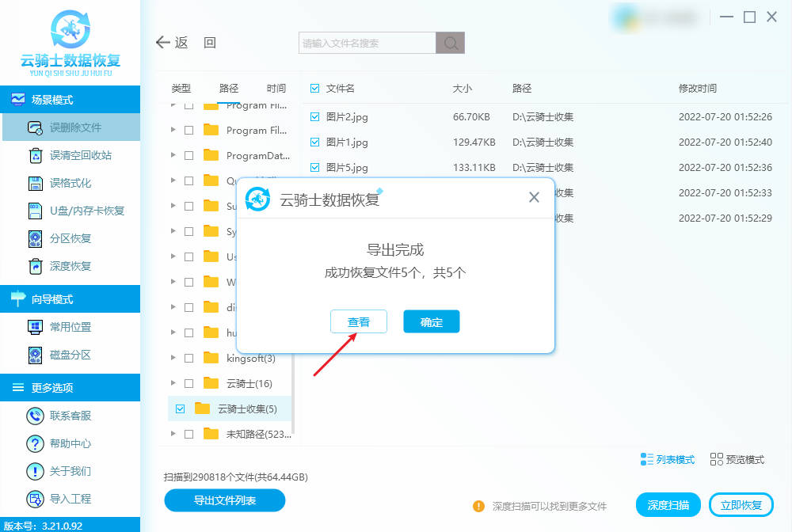This screenshot has height=532, width=792.
Task: Click the 向导模式 signpost icon
Action: [x=18, y=298]
